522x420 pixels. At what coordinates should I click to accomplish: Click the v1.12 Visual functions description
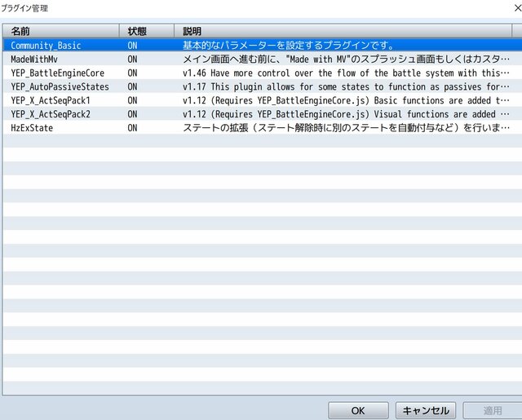click(346, 114)
